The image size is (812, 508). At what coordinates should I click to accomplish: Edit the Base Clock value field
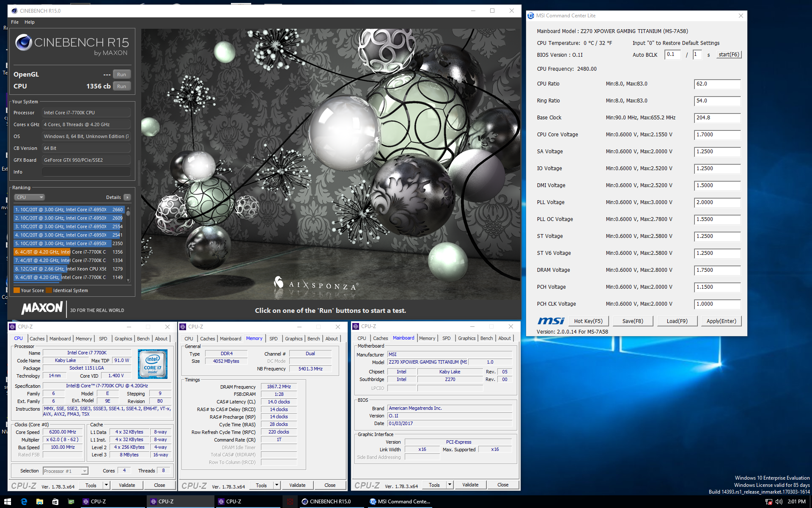(717, 118)
